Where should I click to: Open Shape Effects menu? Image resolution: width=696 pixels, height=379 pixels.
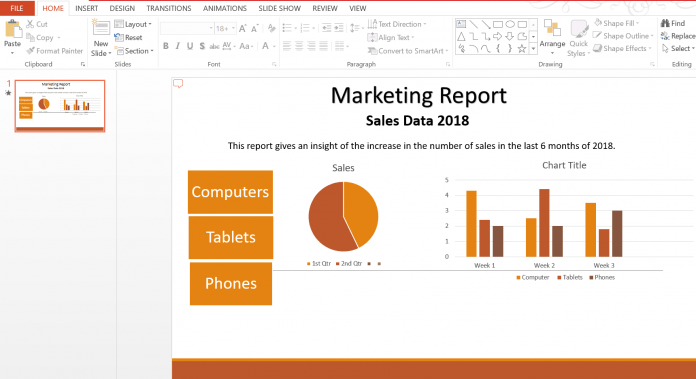coord(623,48)
